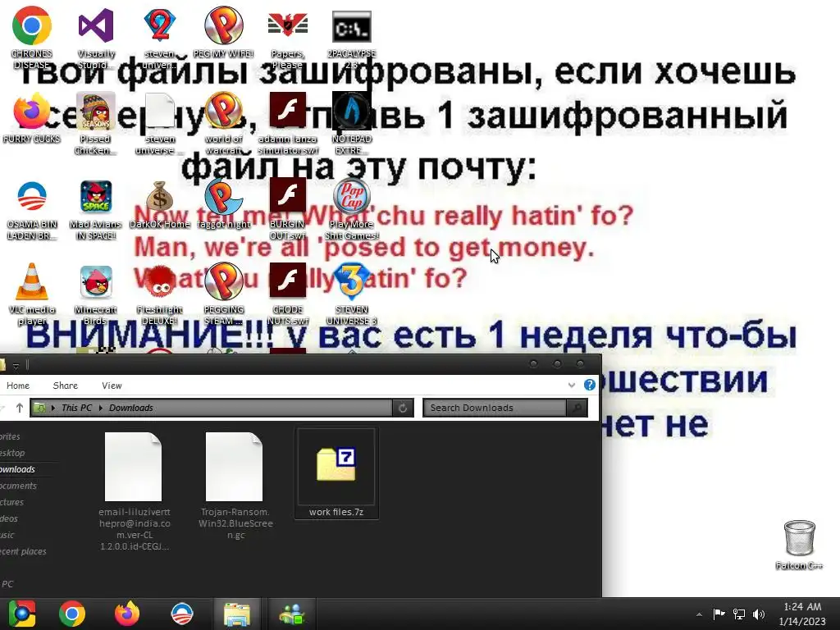Open Mad Avians IN SPACE! icon

[x=96, y=196]
